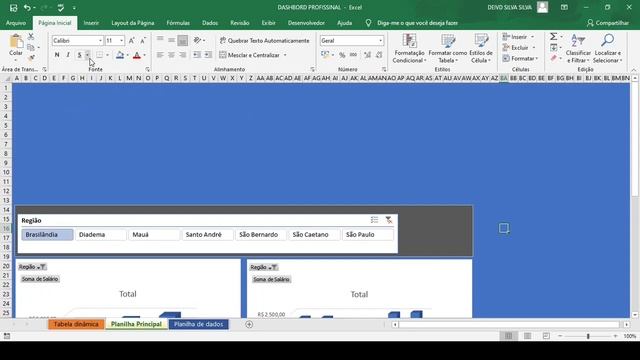640x360 pixels.
Task: Click the Format Painter brush icon
Action: (31, 58)
